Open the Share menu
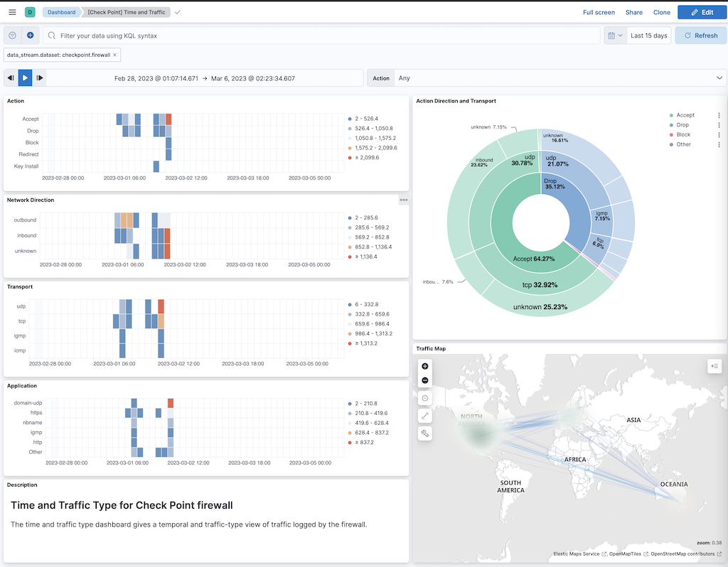This screenshot has width=728, height=567. click(x=633, y=12)
